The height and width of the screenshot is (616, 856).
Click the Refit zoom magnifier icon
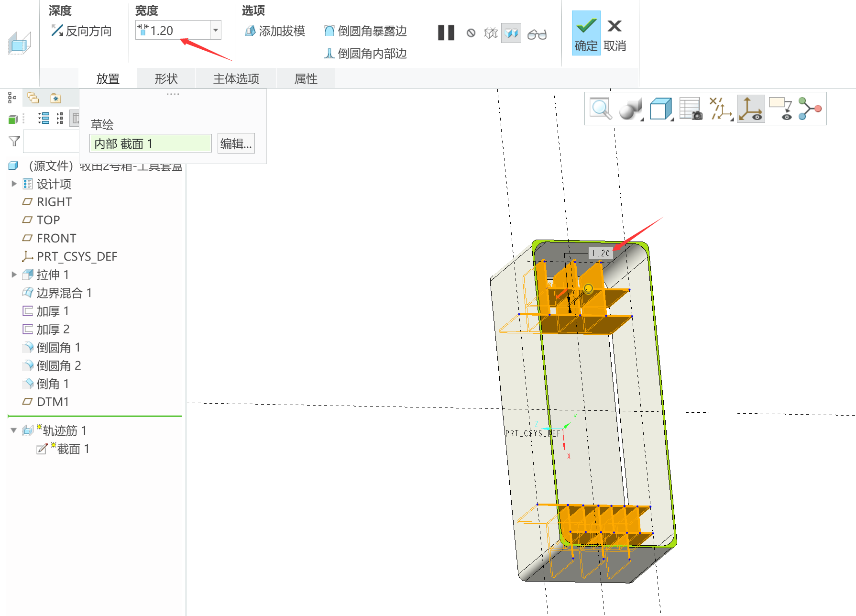pos(601,109)
